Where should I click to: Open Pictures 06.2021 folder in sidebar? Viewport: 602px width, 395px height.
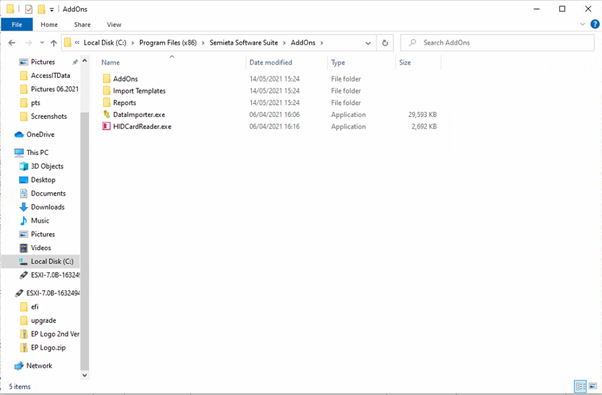coord(54,89)
